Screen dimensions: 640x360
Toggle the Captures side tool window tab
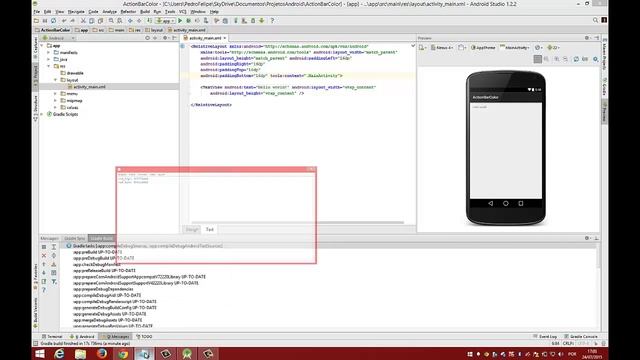click(36, 47)
